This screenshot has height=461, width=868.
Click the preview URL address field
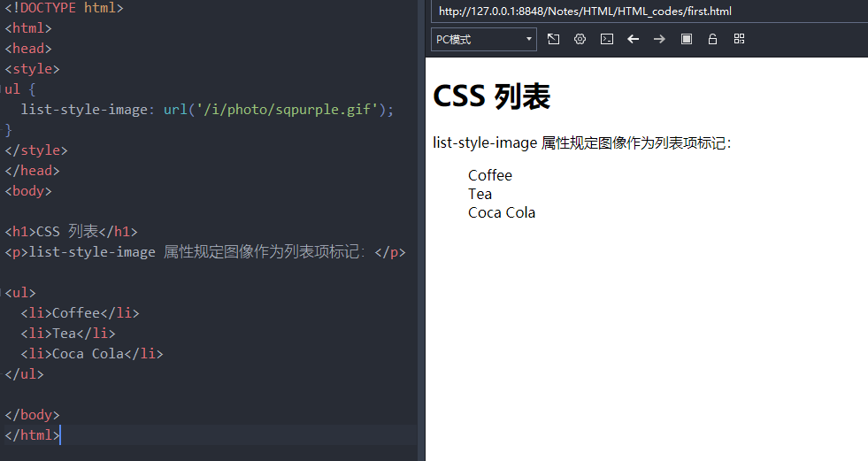(649, 12)
